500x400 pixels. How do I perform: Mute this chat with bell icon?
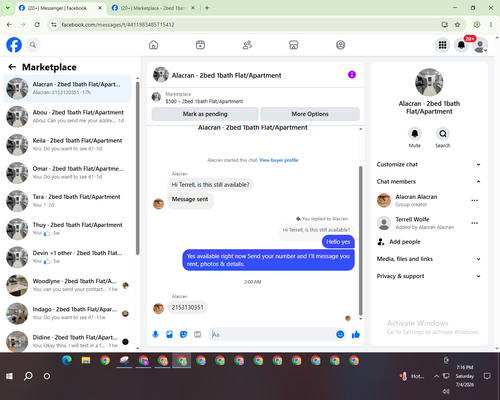click(x=415, y=134)
